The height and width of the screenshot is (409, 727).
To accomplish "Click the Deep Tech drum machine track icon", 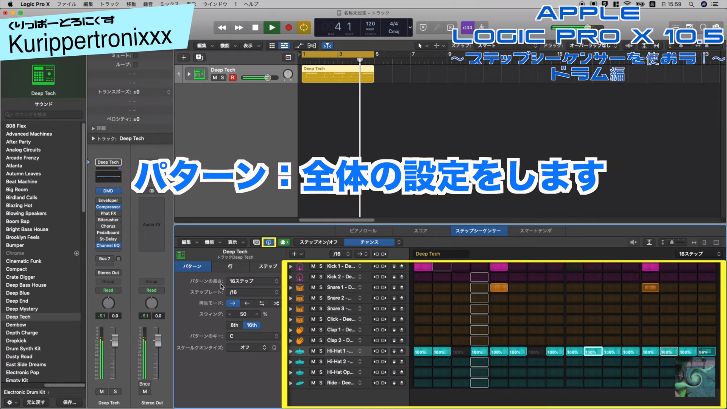I will coord(199,74).
